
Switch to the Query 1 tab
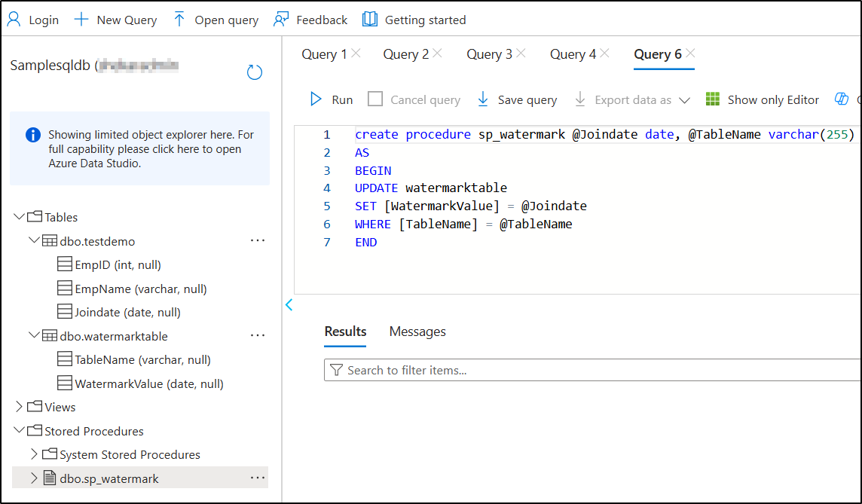(324, 54)
